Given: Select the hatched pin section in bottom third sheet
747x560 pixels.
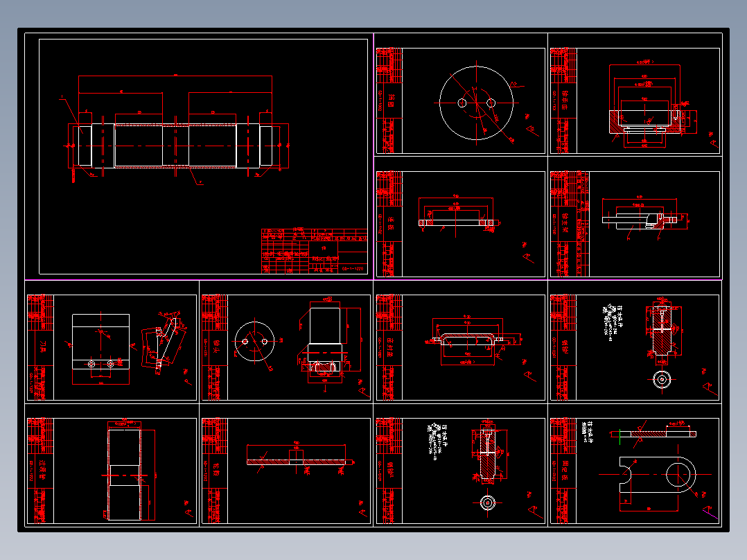Looking at the screenshot, I should coord(487,454).
